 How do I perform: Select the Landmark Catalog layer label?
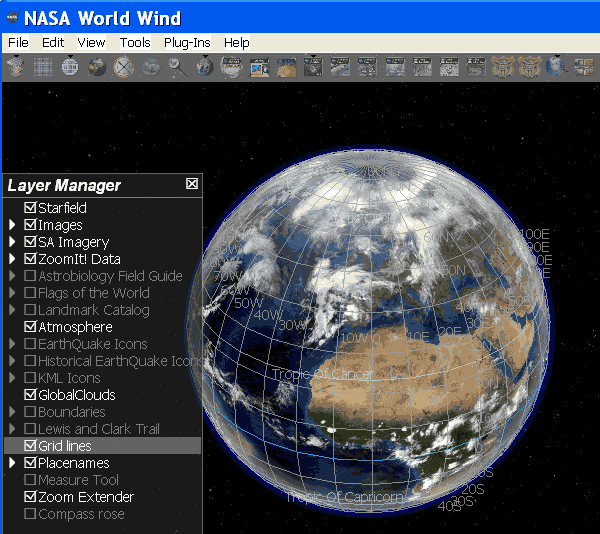[x=94, y=310]
